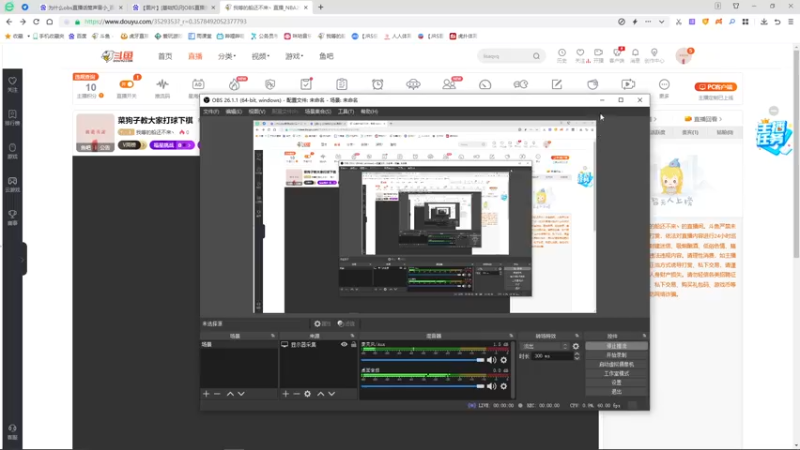This screenshot has width=800, height=450.
Task: Click user avatar in Douyu header
Action: coord(683,56)
